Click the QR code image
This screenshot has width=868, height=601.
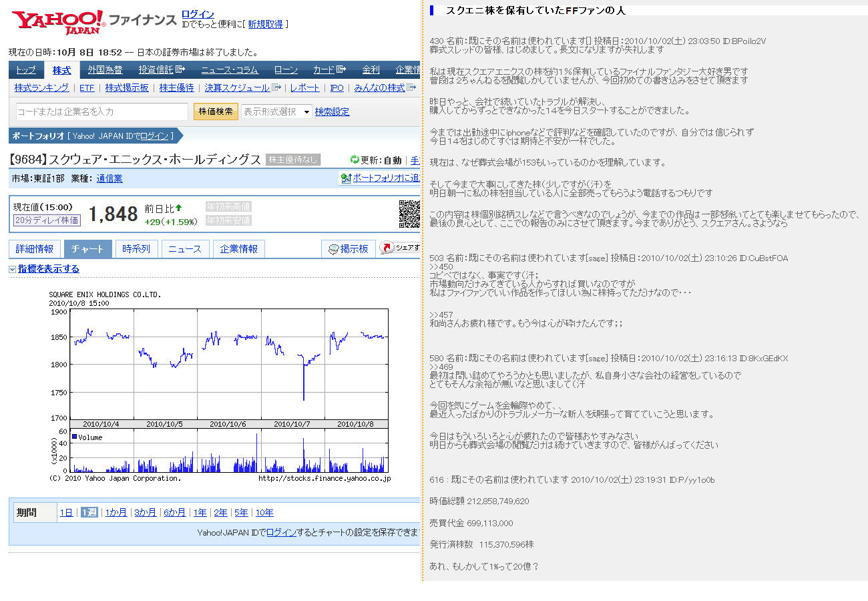[x=409, y=214]
